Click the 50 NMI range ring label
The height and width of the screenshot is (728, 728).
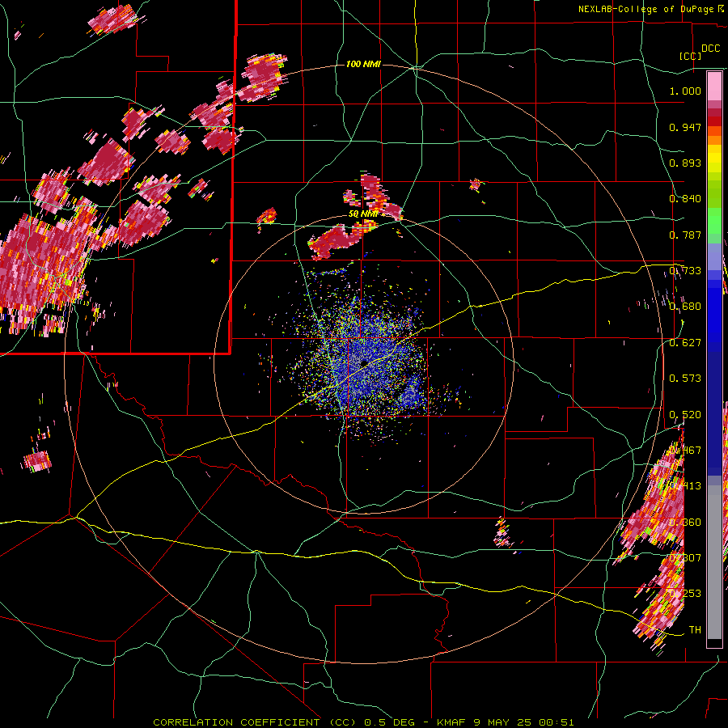363,214
